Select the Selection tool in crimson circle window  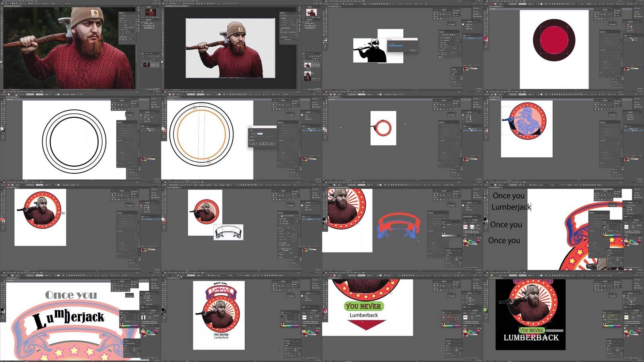coord(485,10)
